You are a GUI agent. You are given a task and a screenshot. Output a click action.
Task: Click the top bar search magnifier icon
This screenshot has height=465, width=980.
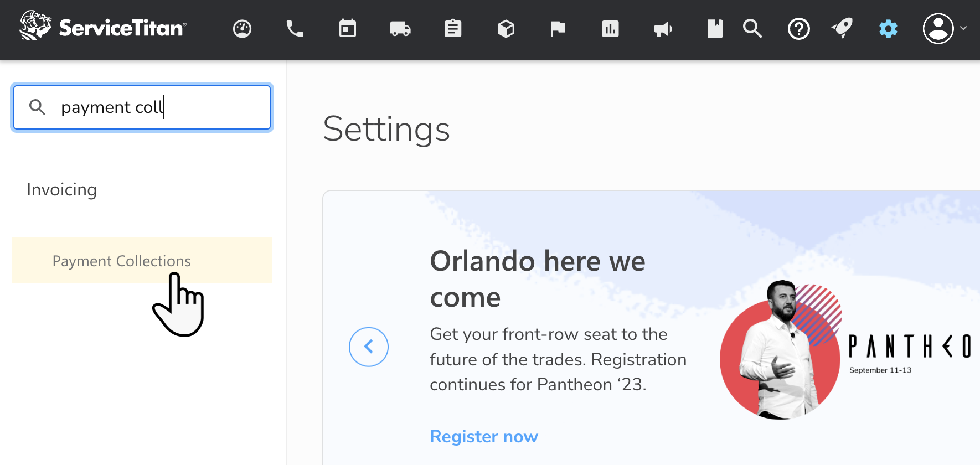pos(752,28)
